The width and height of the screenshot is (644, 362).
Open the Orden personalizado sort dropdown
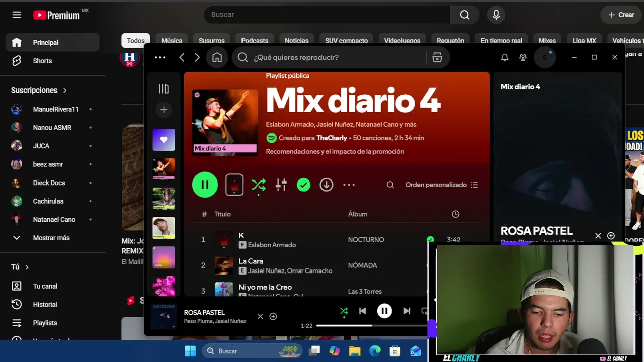click(442, 185)
